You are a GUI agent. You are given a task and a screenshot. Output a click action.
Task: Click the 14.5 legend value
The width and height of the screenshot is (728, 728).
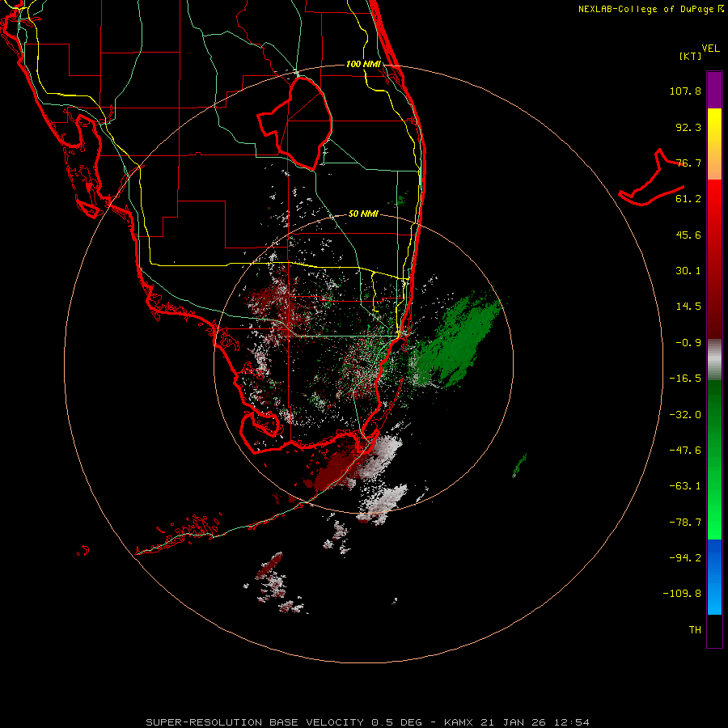688,307
